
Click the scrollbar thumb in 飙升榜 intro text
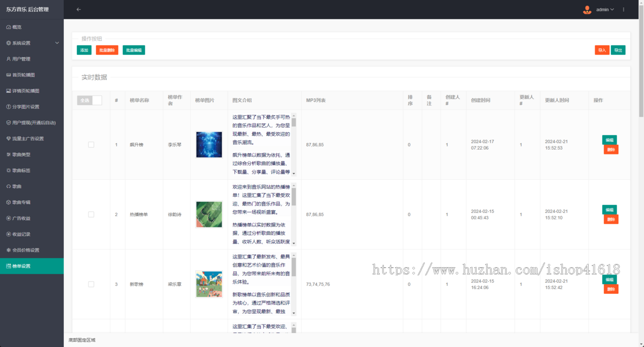(294, 122)
